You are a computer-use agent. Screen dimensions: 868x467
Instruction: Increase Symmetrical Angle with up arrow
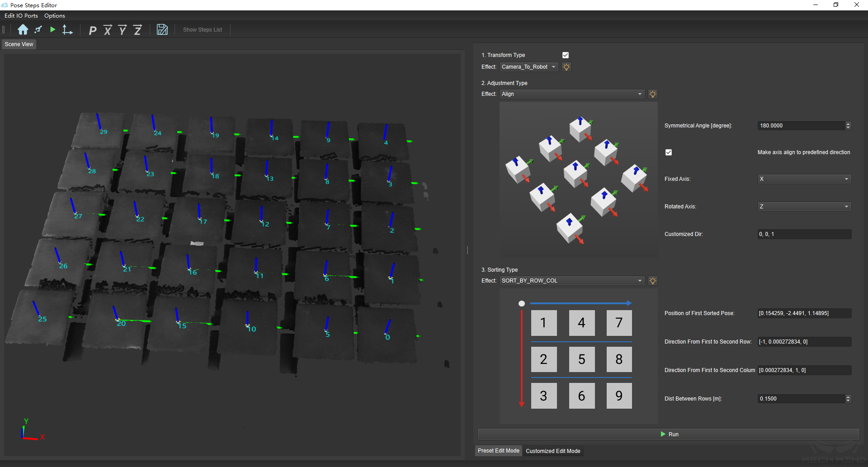tap(848, 124)
